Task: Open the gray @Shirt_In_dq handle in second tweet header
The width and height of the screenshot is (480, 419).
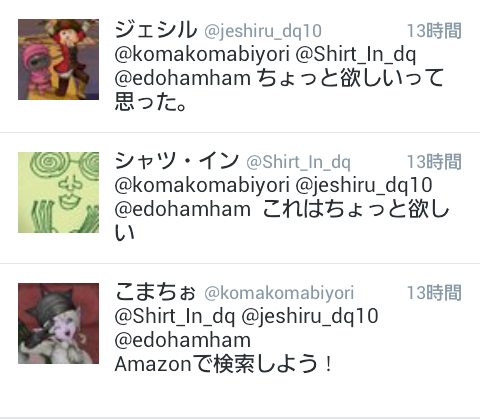Action: 298,162
